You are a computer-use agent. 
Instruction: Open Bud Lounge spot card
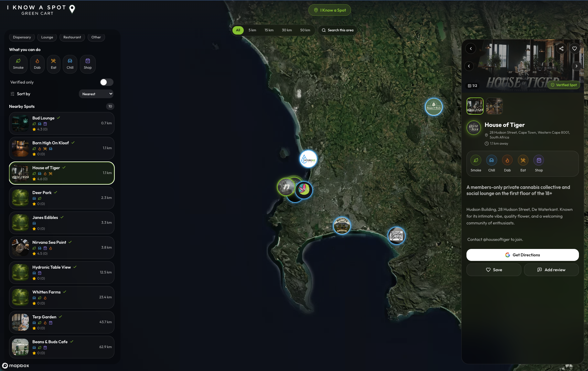(62, 123)
